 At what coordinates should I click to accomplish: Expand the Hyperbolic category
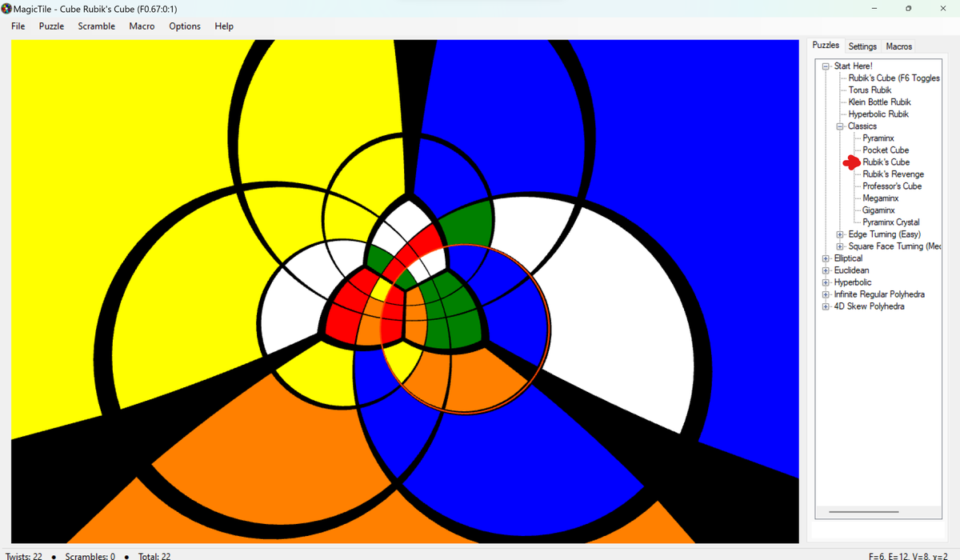click(826, 282)
